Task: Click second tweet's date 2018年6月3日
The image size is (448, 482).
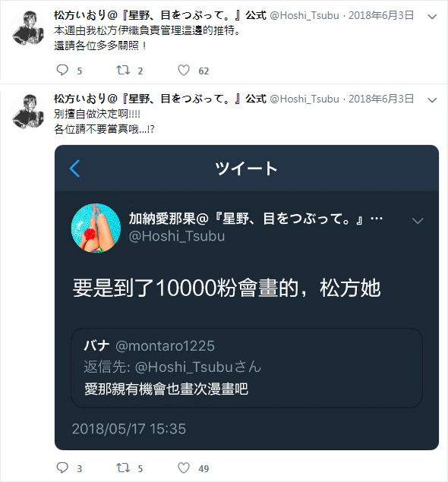Action: click(x=381, y=99)
